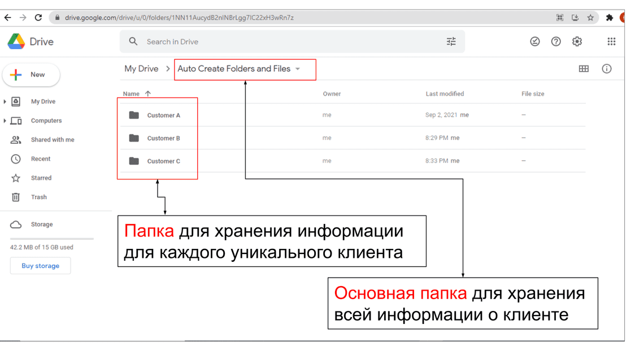Reload the page in browser
The height and width of the screenshot is (351, 644).
coord(38,17)
